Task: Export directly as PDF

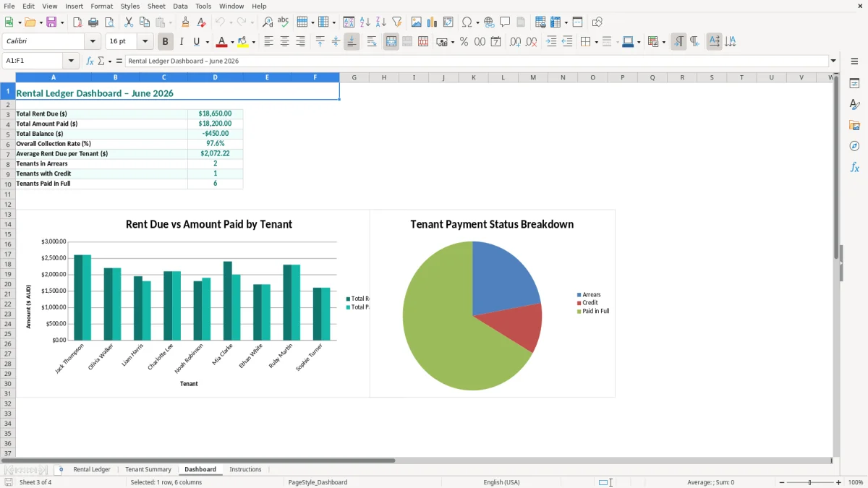Action: tap(77, 22)
